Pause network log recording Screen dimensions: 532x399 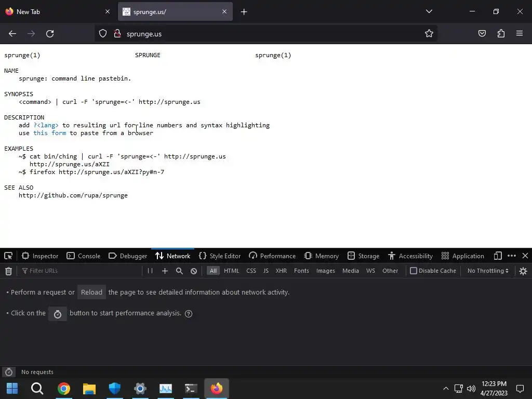tap(150, 271)
